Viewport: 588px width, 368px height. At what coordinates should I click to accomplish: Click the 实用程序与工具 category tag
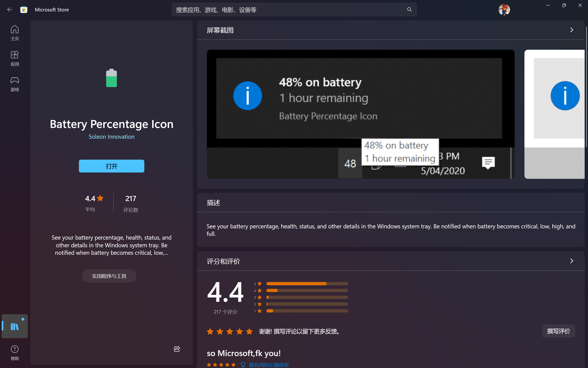coord(109,276)
